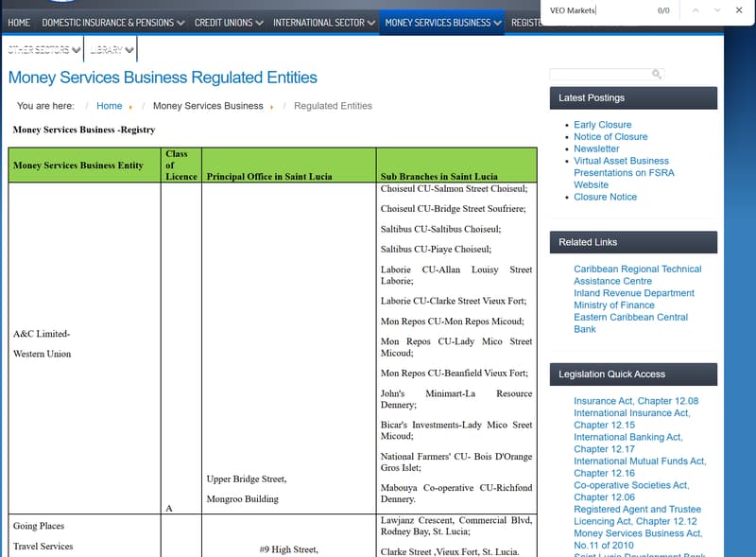Open International Mutual Funds Act link
The height and width of the screenshot is (557, 756).
point(640,467)
